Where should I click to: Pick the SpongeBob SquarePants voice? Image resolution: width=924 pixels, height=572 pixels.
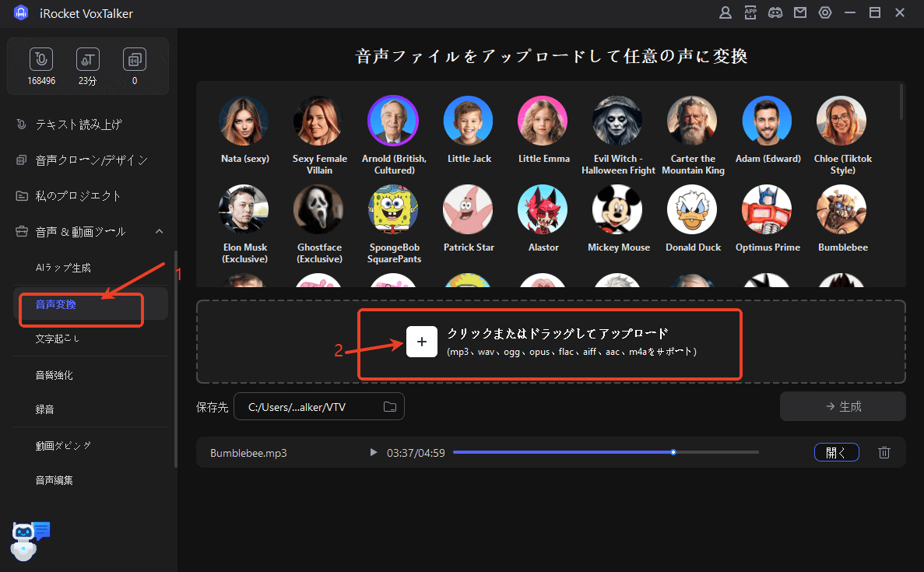[x=393, y=209]
